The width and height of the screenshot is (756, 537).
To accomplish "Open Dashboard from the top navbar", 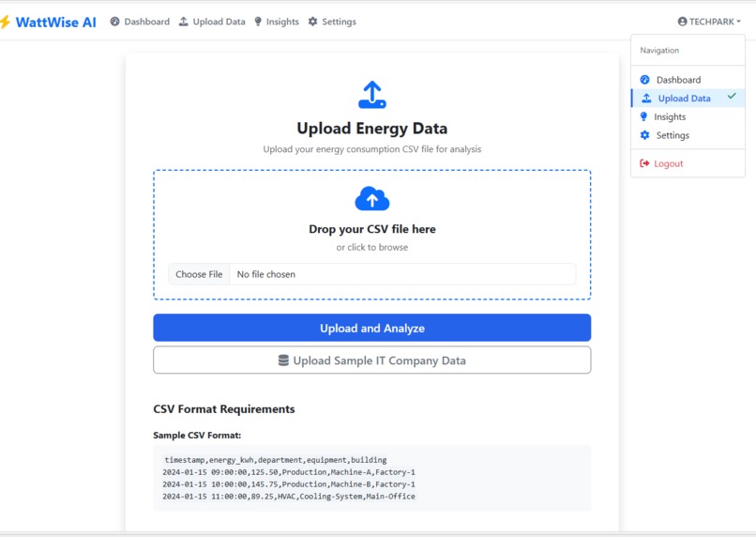I will click(140, 22).
